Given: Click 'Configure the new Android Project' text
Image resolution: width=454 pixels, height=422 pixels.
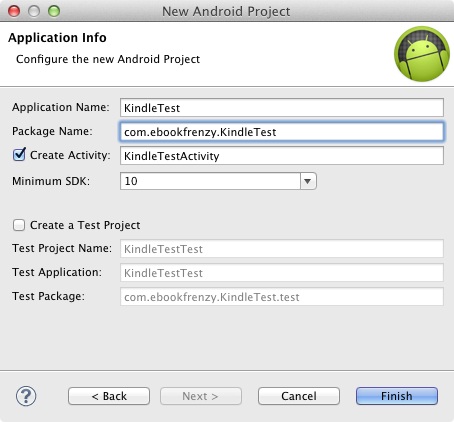Looking at the screenshot, I should pos(108,59).
